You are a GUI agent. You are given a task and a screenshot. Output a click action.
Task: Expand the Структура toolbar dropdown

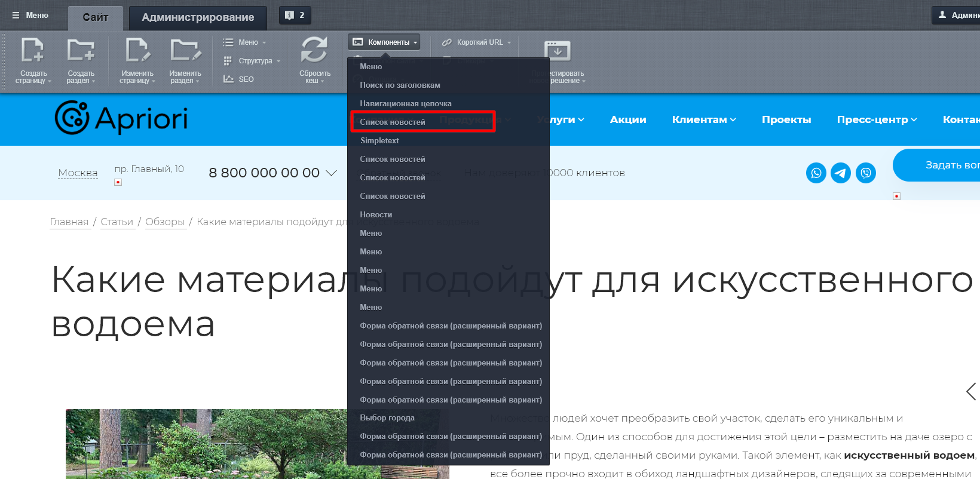click(x=252, y=61)
